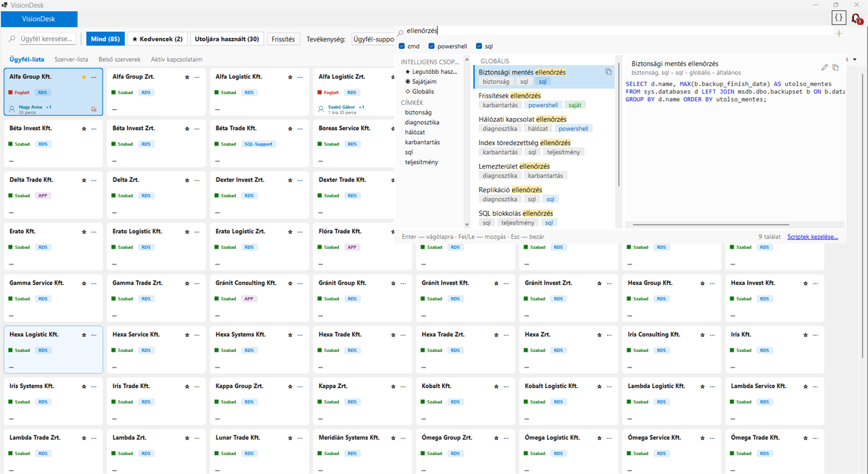This screenshot has width=868, height=474.
Task: Click the magnifier icon beside Ügyfél keresése
Action: coord(13,39)
